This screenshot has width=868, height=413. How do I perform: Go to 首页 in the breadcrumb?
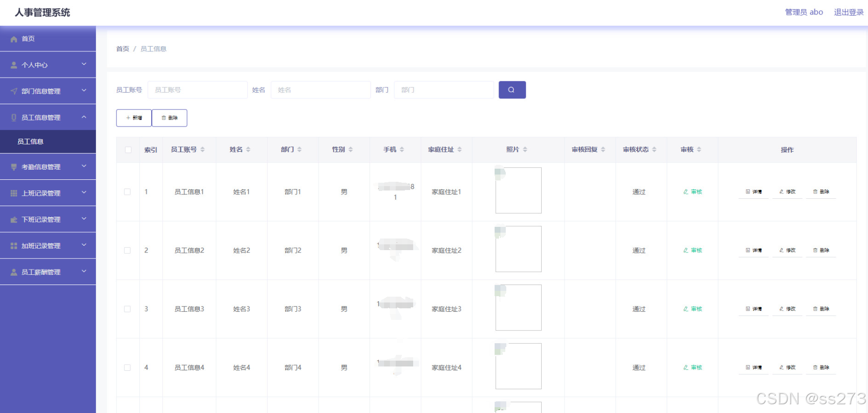coord(123,49)
